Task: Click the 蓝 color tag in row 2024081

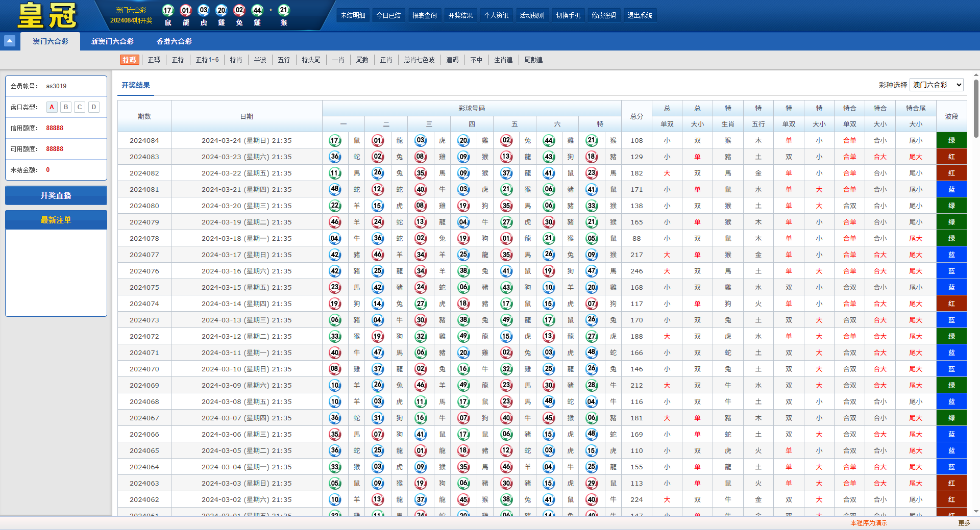Action: [951, 189]
